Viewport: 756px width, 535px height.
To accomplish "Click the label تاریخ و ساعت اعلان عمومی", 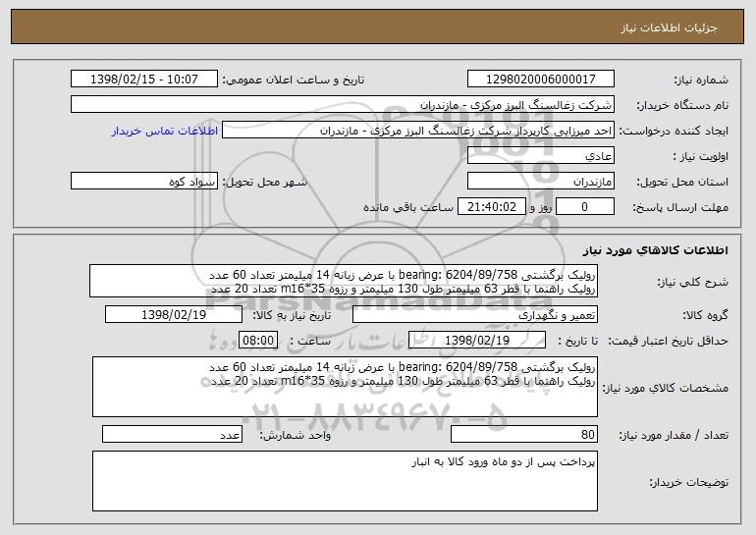I will [294, 80].
